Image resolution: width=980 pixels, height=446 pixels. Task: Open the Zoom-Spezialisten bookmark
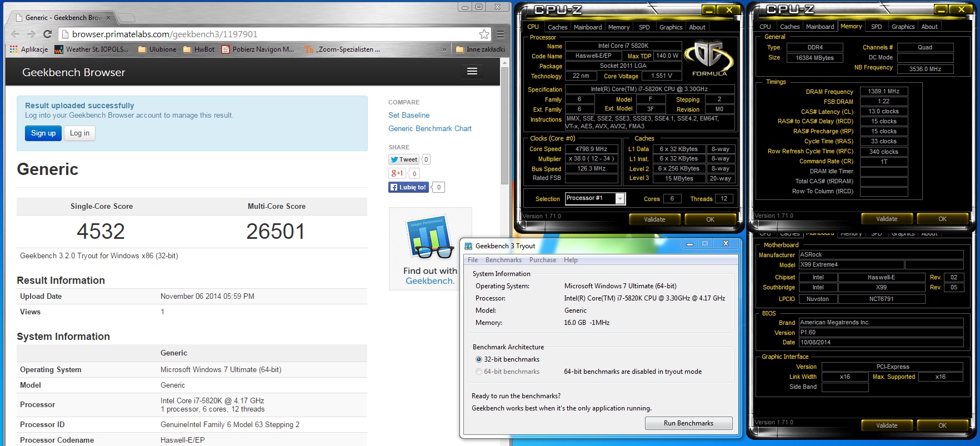[342, 49]
